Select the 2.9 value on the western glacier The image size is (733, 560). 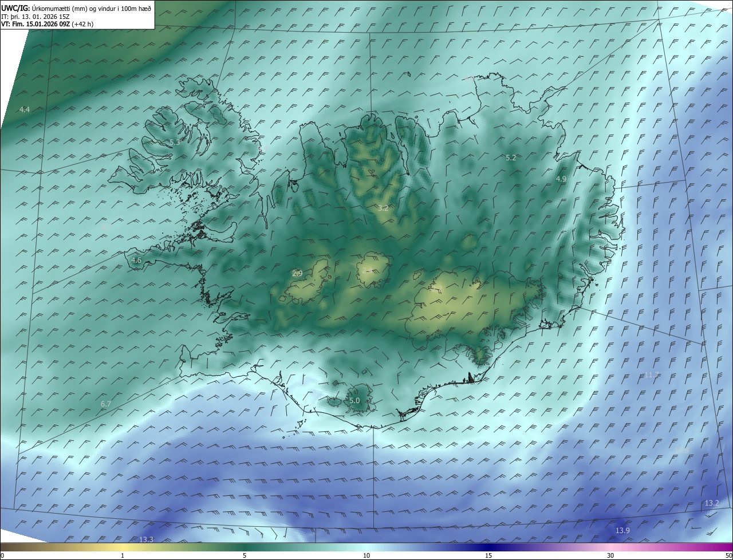(x=297, y=274)
